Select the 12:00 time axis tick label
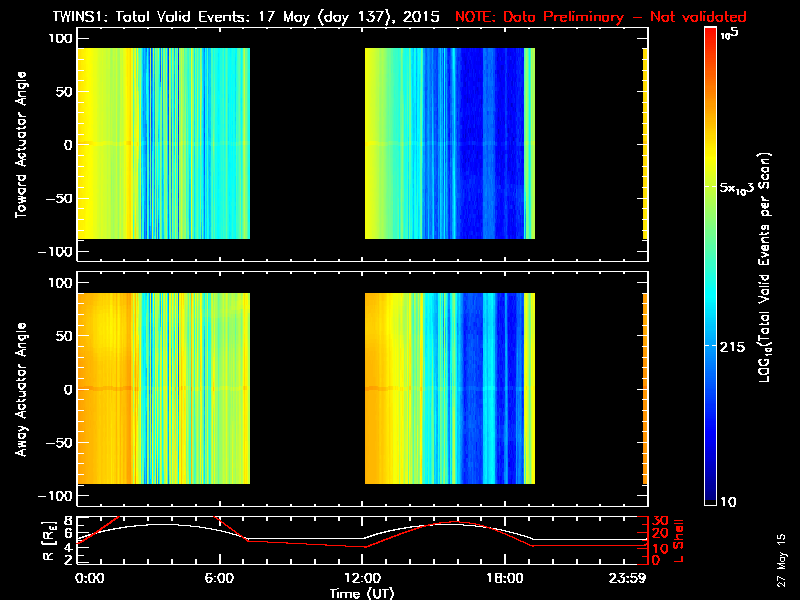 [361, 578]
